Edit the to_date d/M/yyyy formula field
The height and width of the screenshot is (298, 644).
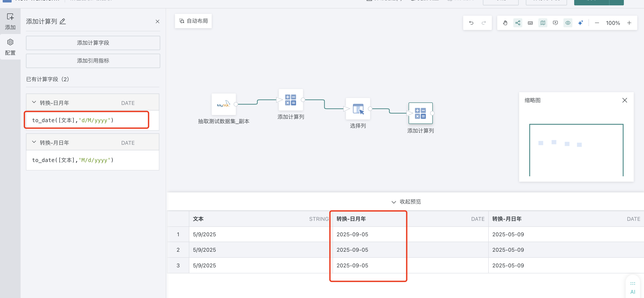tap(86, 120)
